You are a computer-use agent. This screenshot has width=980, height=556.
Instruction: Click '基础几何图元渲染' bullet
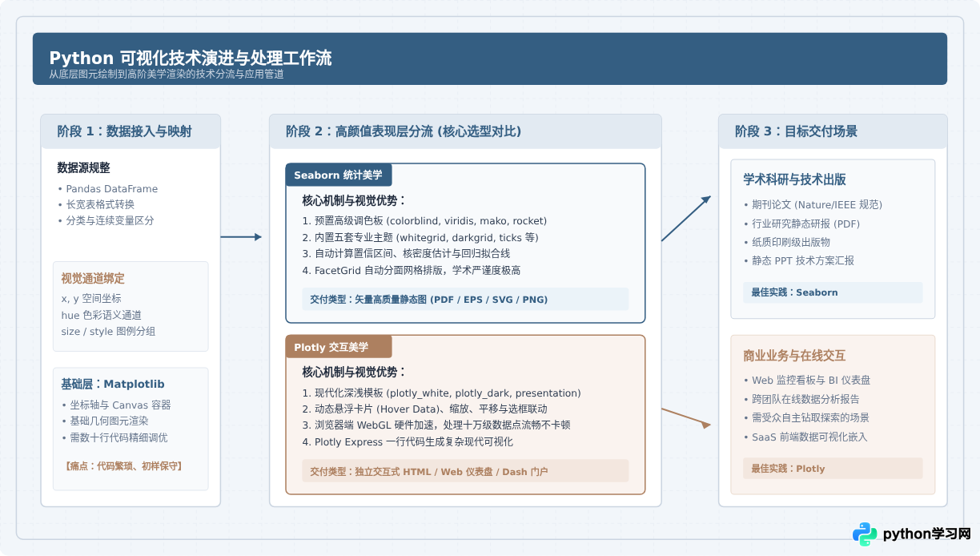104,421
